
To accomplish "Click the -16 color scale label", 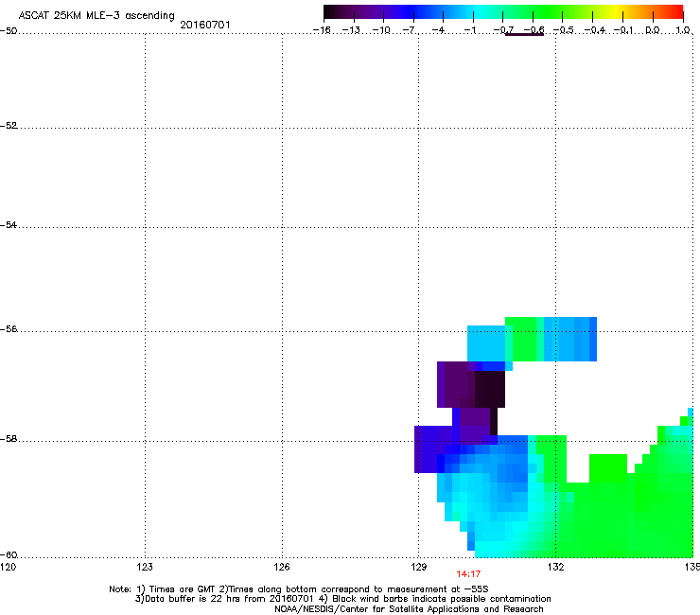I will click(x=322, y=30).
